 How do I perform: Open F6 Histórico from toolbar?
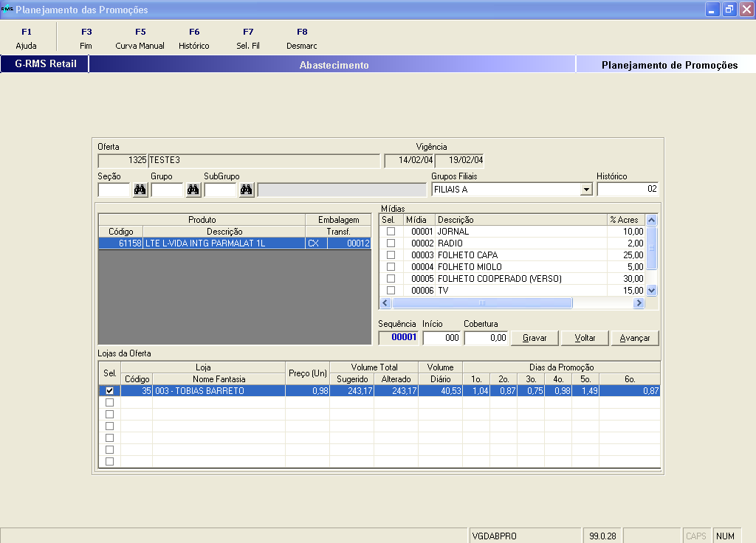[194, 38]
